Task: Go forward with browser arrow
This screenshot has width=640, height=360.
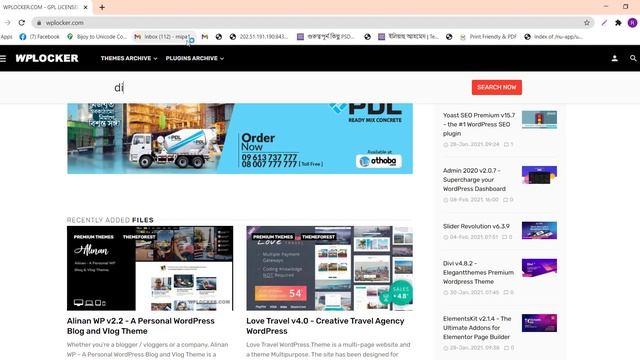Action: coord(8,23)
